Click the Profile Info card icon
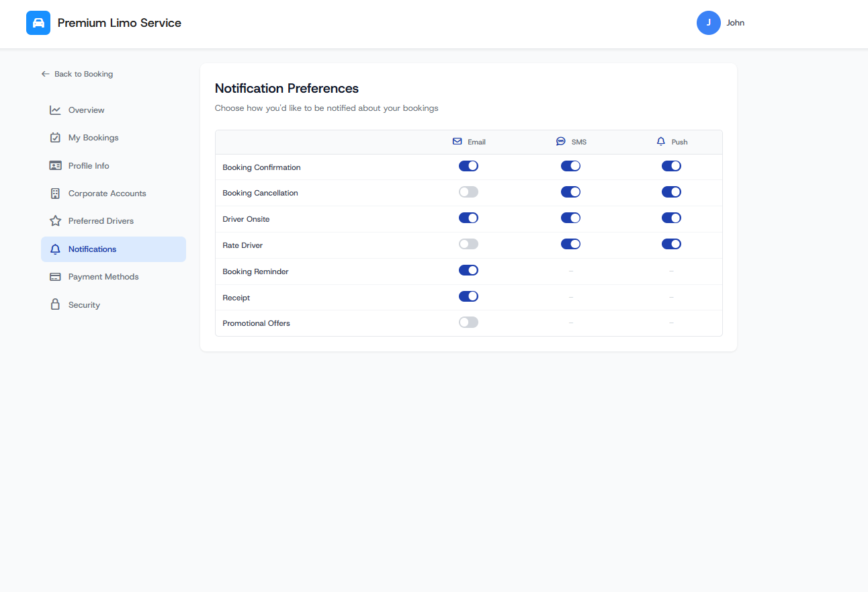This screenshot has width=868, height=592. click(x=55, y=166)
